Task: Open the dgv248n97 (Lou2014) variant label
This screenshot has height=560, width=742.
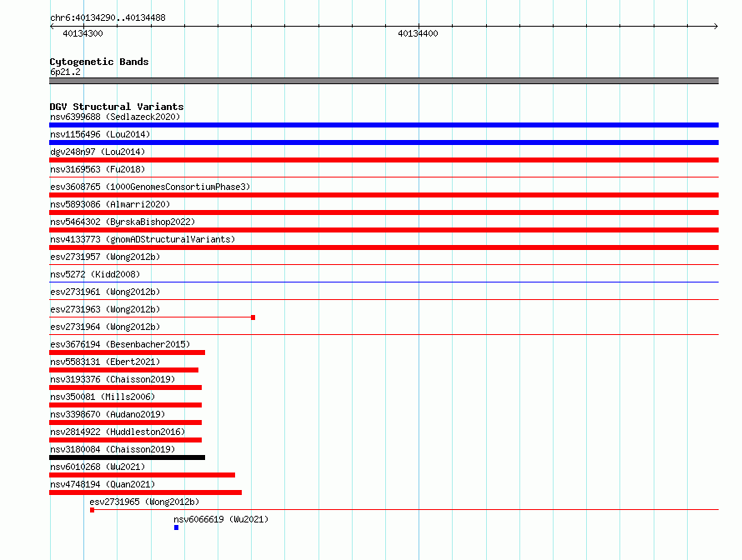Action: click(x=98, y=152)
